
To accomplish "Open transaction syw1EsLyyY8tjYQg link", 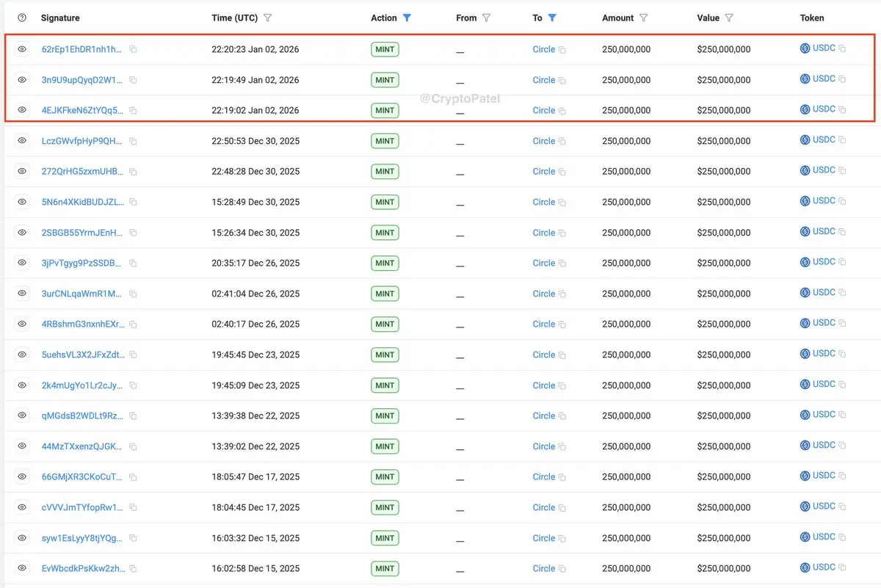I will (82, 538).
